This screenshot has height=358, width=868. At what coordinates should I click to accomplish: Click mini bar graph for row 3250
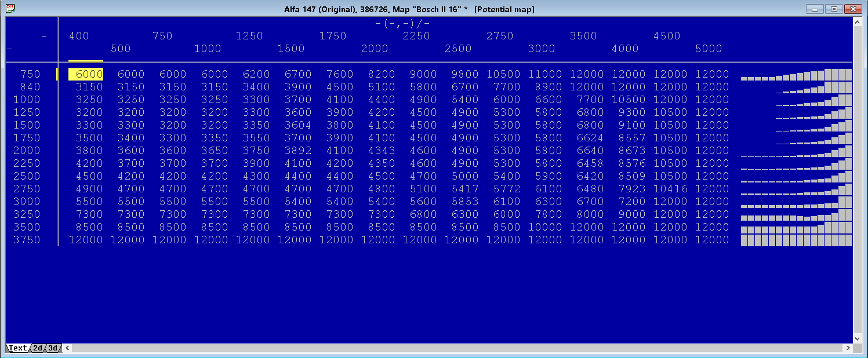point(796,215)
